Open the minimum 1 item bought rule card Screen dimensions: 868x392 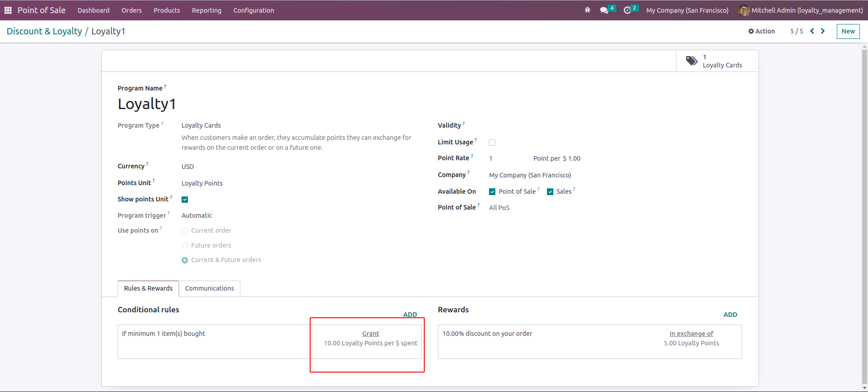[x=270, y=342]
